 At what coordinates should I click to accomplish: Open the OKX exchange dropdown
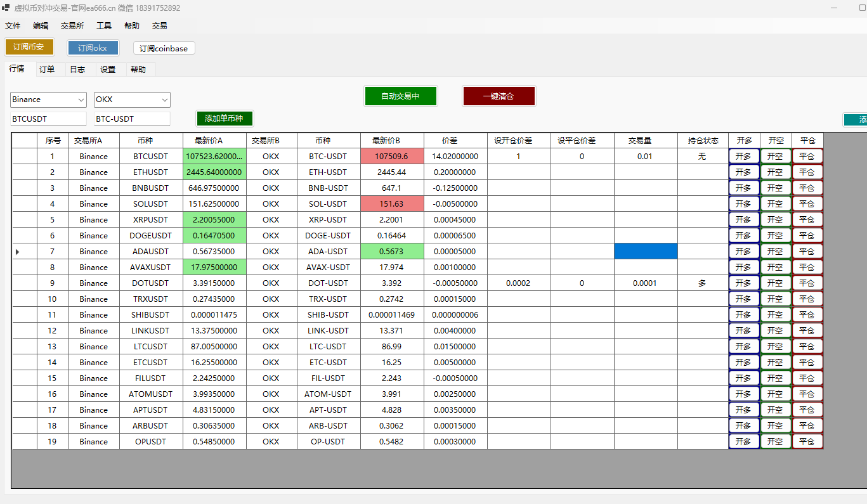[x=165, y=100]
